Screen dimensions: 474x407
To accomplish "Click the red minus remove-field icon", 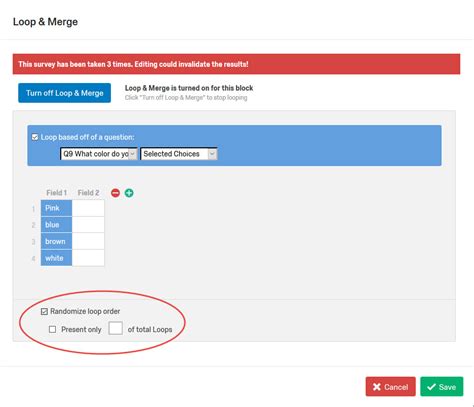I will point(115,193).
